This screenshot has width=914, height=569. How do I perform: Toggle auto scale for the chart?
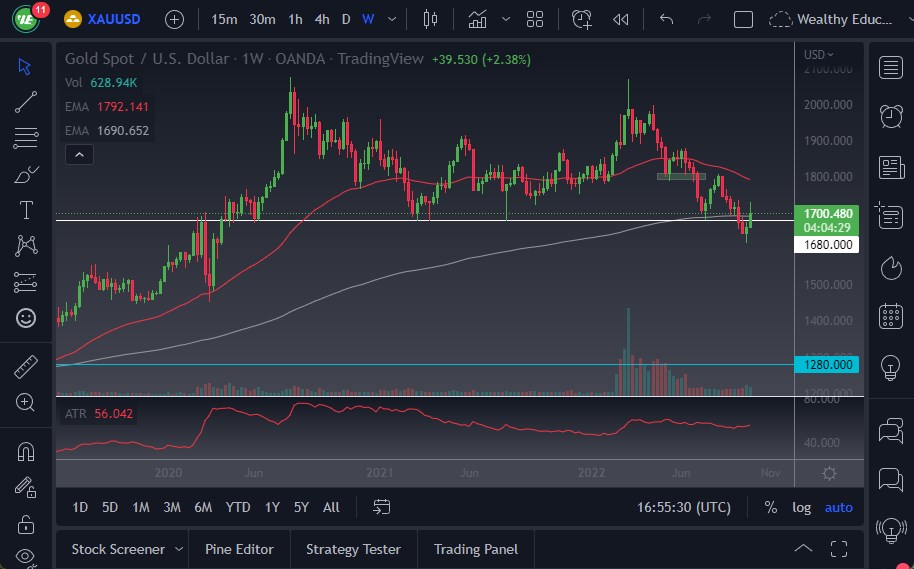[x=838, y=507]
